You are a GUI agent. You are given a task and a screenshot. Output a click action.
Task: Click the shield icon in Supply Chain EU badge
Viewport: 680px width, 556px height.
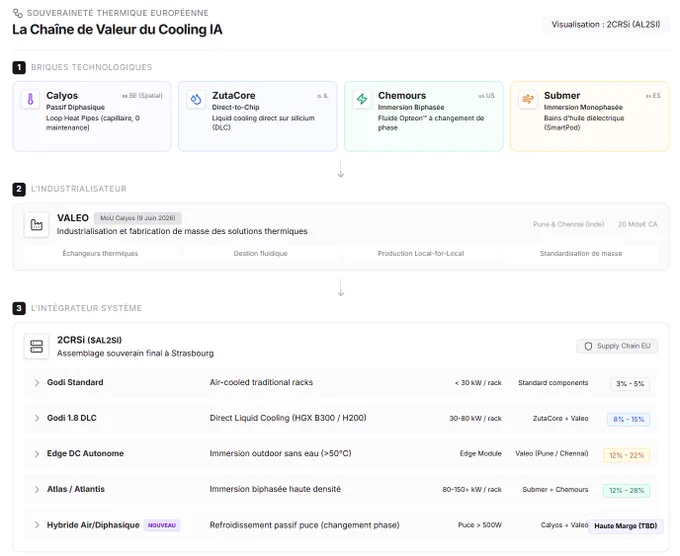588,346
